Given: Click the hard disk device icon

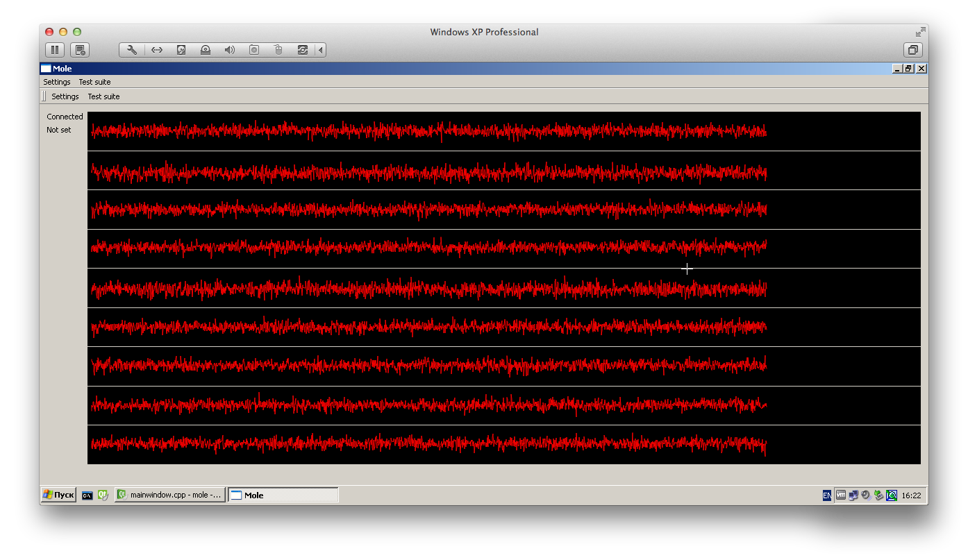Looking at the screenshot, I should (x=181, y=50).
